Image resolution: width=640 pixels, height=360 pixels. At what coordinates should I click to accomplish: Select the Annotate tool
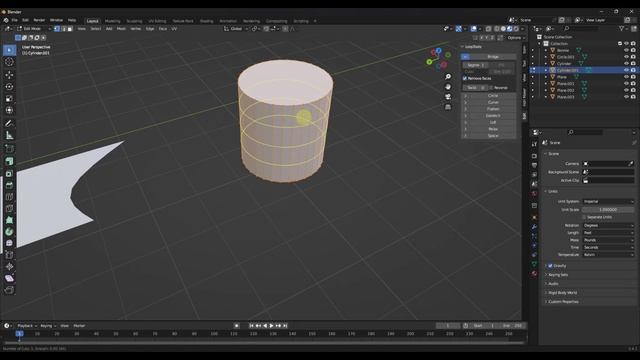point(9,123)
